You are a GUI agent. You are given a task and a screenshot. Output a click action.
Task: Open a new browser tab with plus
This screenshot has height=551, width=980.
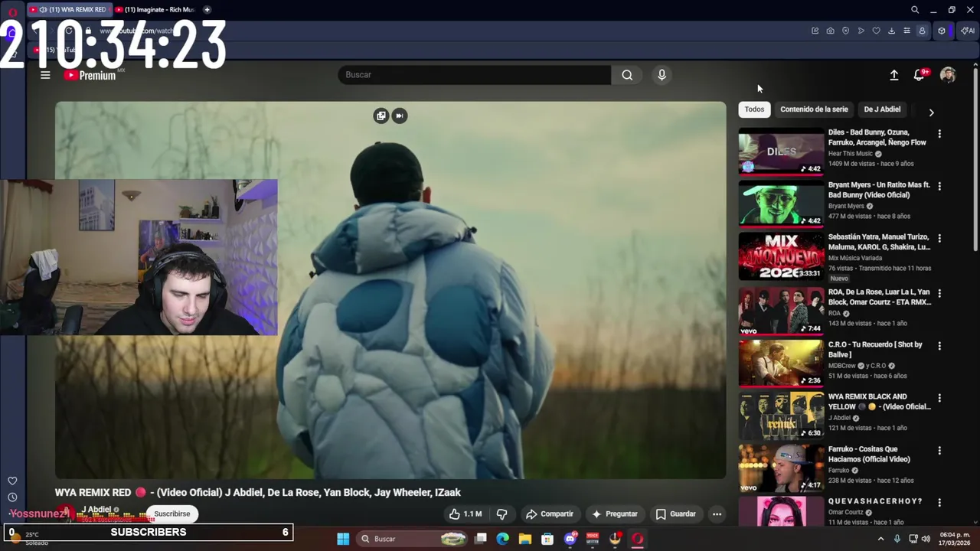[x=207, y=10]
